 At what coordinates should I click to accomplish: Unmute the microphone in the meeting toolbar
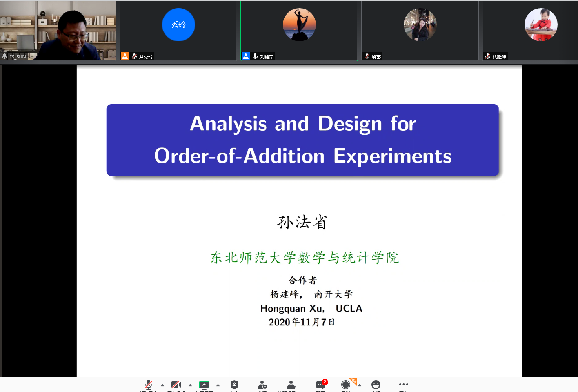[149, 385]
